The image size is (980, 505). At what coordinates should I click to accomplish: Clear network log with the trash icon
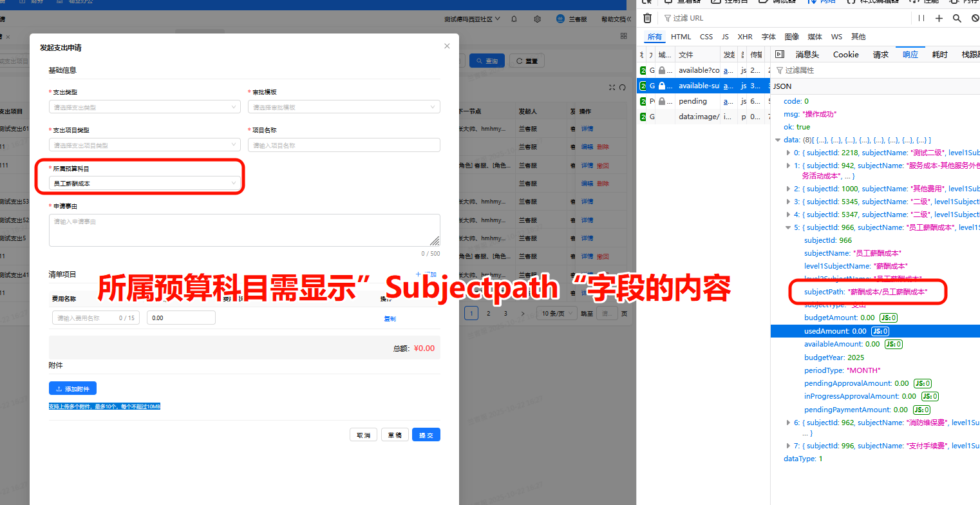click(x=647, y=18)
